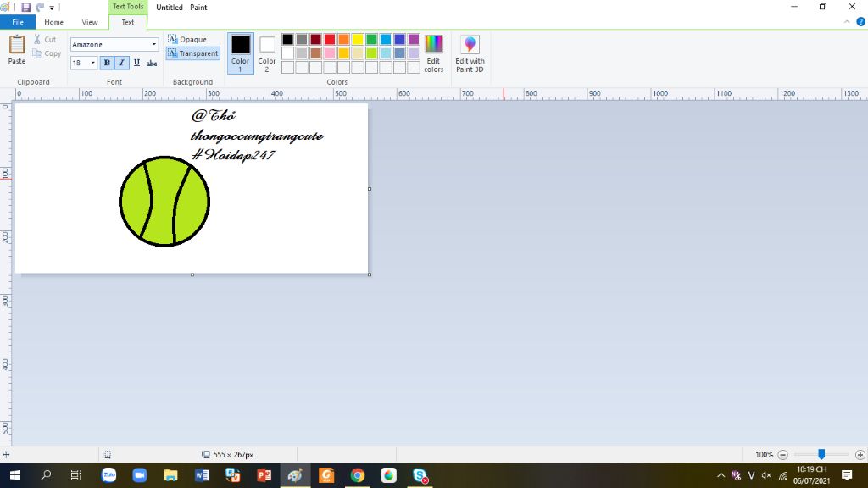Viewport: 868px width, 488px height.
Task: Show hidden tray icons chevron
Action: pyautogui.click(x=721, y=475)
